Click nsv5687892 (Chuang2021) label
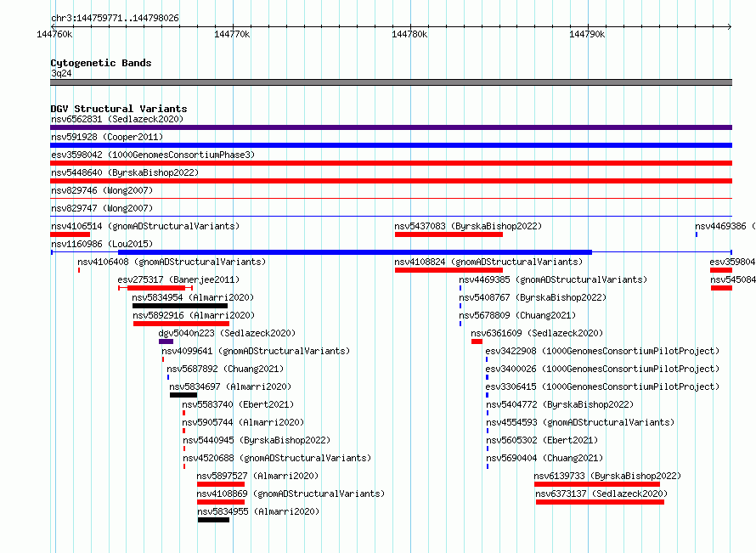Screen dimensions: 756x553 (225, 369)
